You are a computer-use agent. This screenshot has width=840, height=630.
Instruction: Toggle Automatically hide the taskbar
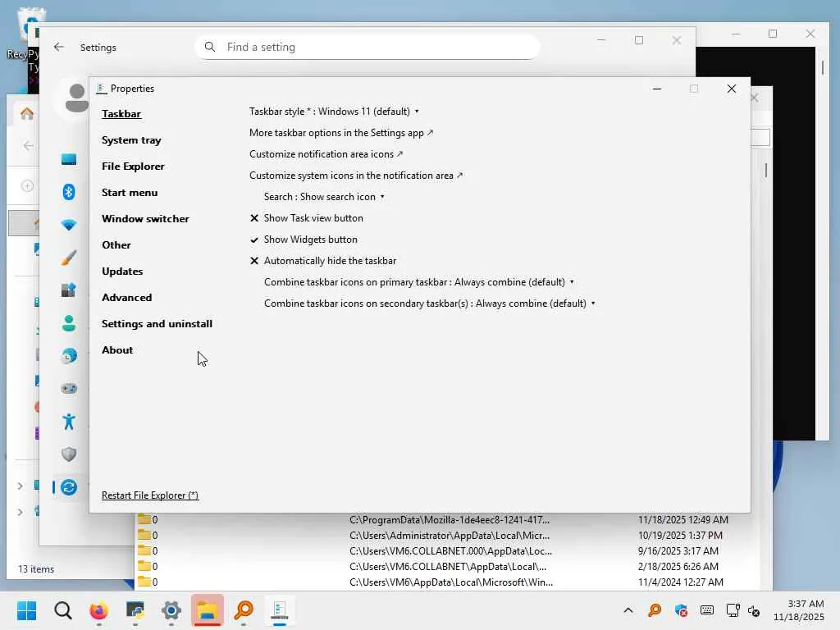pos(323,261)
